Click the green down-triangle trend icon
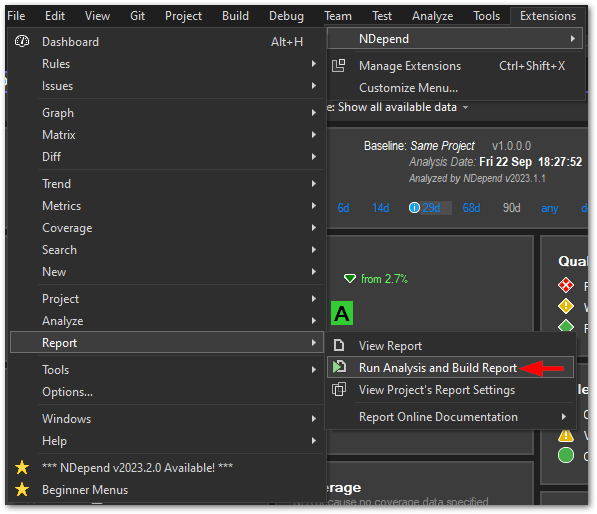 (x=350, y=278)
